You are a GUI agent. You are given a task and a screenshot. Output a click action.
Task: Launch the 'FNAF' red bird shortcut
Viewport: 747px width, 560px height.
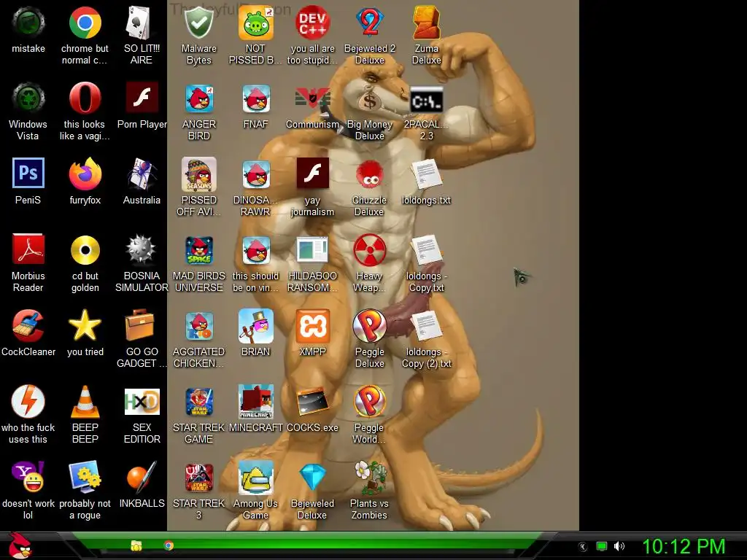click(x=256, y=98)
